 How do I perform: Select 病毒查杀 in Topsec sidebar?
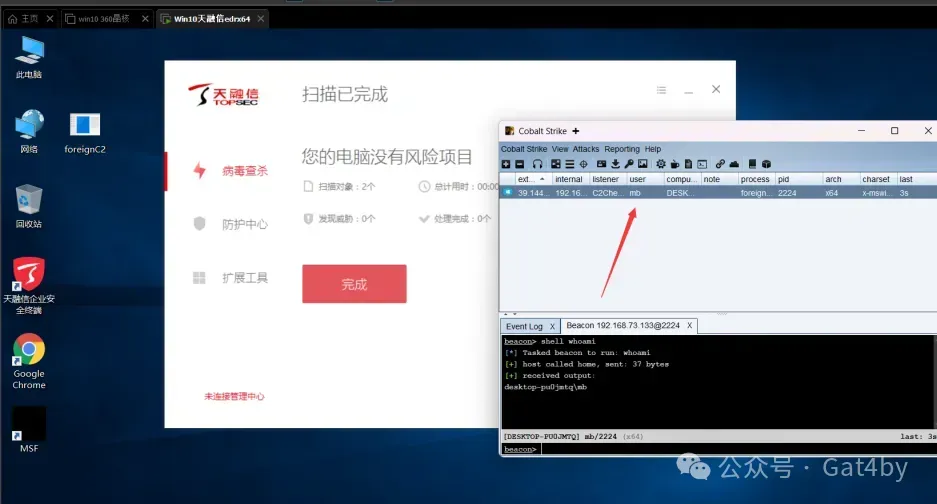pyautogui.click(x=245, y=171)
